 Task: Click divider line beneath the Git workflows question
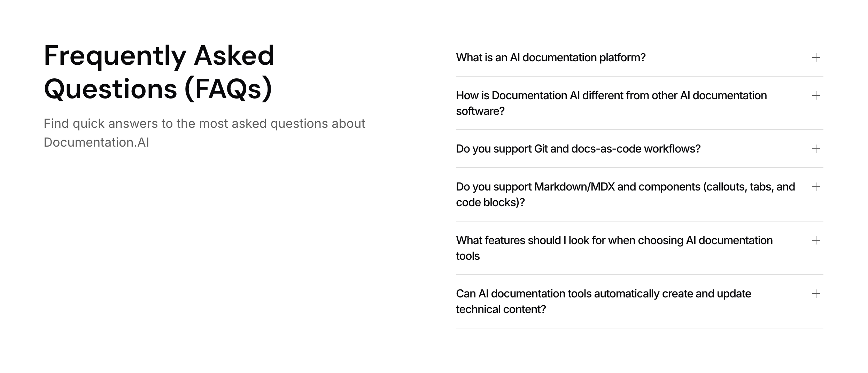pyautogui.click(x=640, y=168)
